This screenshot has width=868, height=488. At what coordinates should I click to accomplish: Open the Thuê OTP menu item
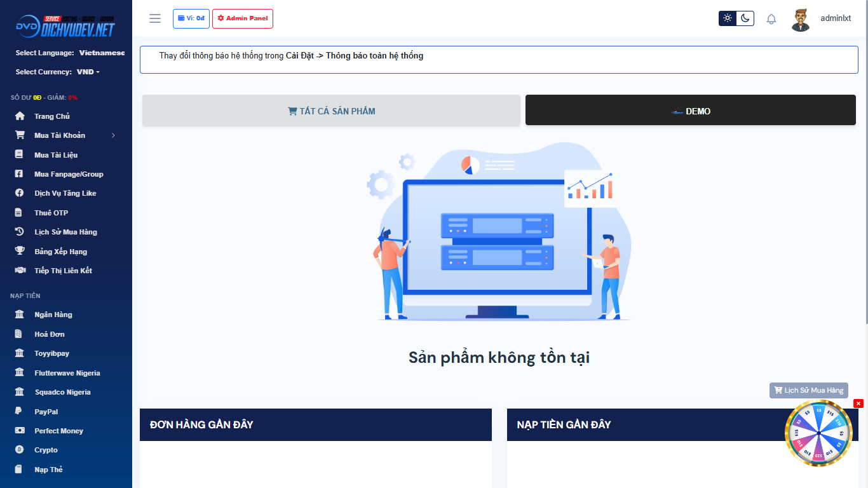tap(51, 213)
